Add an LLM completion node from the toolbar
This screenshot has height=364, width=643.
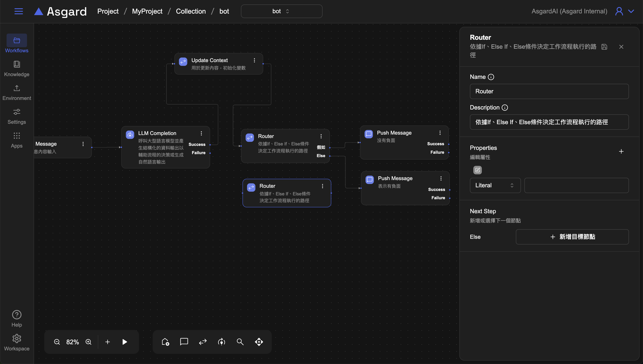(x=222, y=342)
